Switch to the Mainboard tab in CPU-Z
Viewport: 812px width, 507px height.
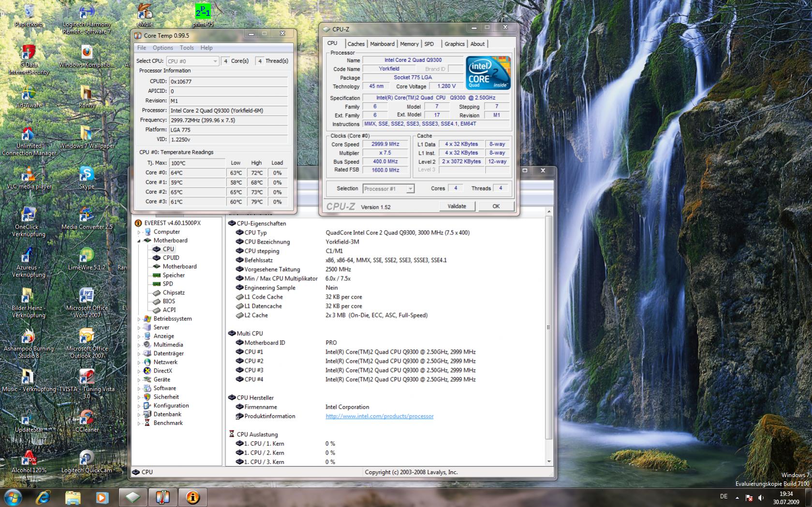pyautogui.click(x=382, y=44)
